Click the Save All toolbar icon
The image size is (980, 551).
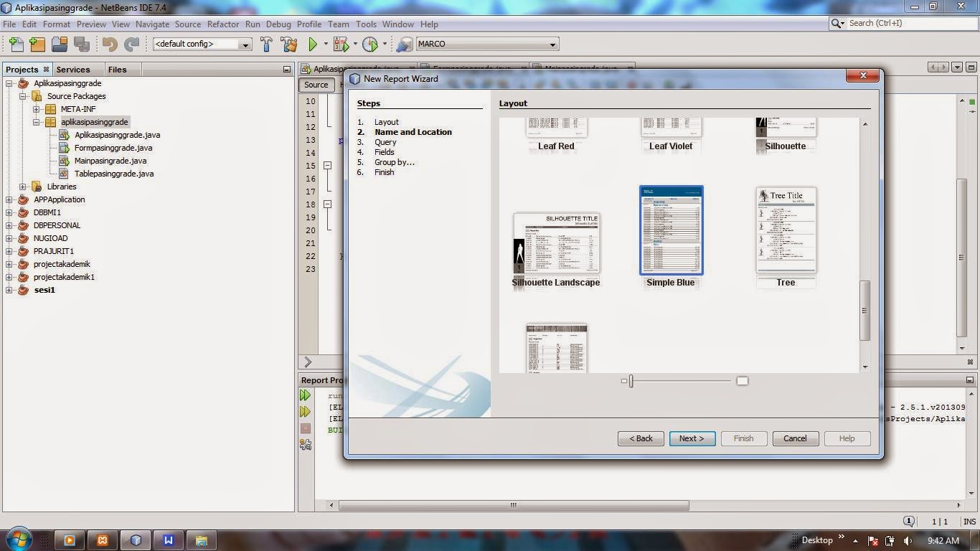click(81, 44)
